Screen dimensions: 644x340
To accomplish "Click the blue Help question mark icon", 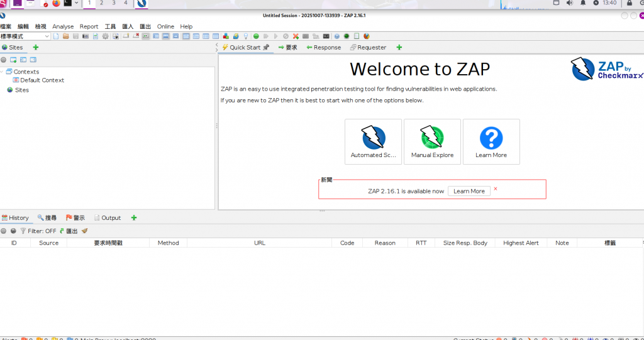I will 337,36.
